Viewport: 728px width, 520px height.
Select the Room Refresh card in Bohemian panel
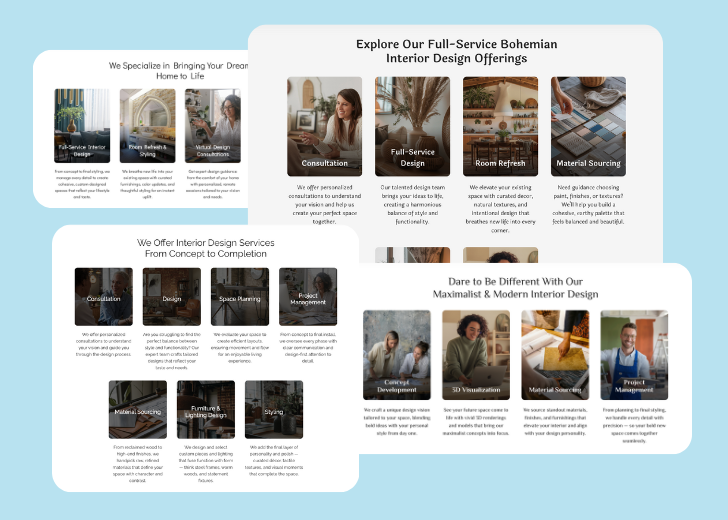[x=500, y=126]
